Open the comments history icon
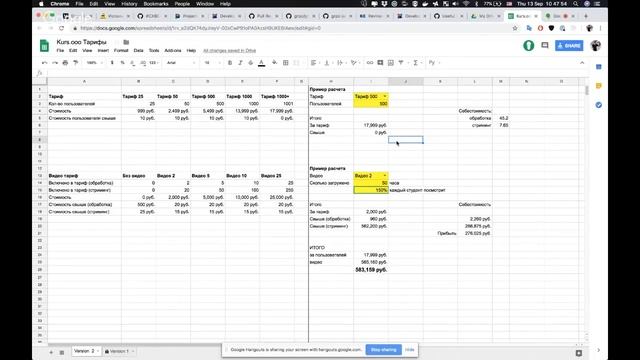640x360 pixels. (545, 45)
